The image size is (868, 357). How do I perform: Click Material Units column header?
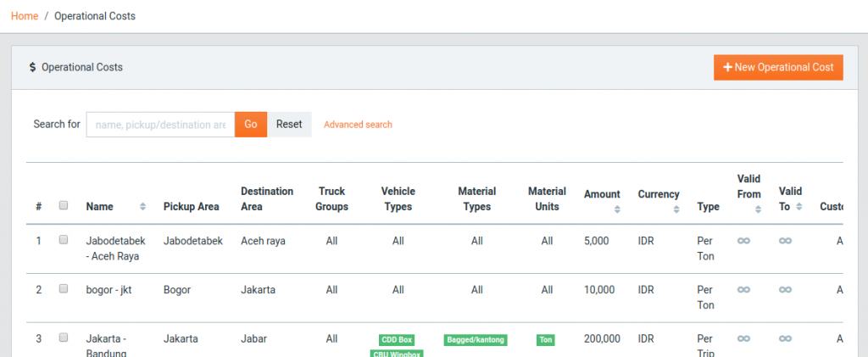coord(547,198)
